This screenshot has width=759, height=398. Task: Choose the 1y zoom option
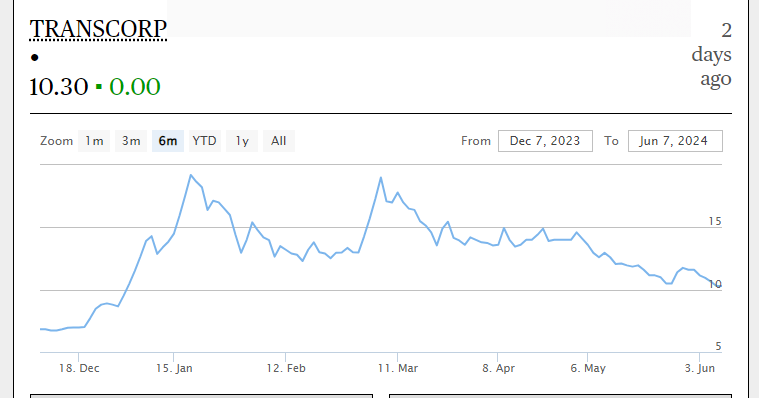point(242,141)
